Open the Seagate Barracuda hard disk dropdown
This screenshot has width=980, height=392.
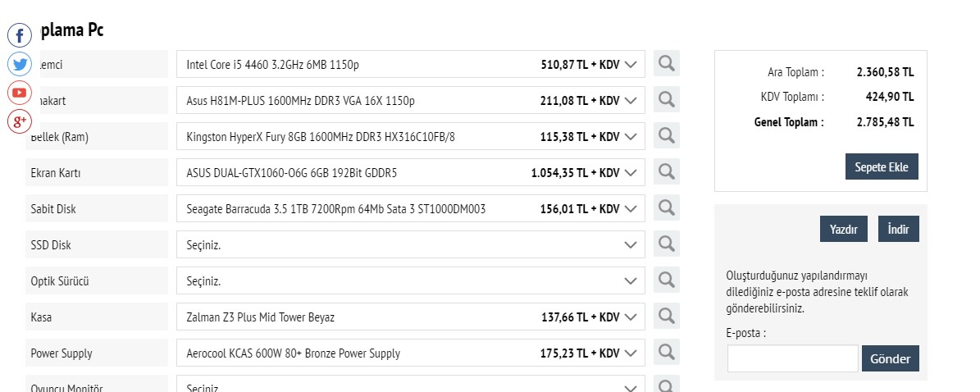(411, 209)
